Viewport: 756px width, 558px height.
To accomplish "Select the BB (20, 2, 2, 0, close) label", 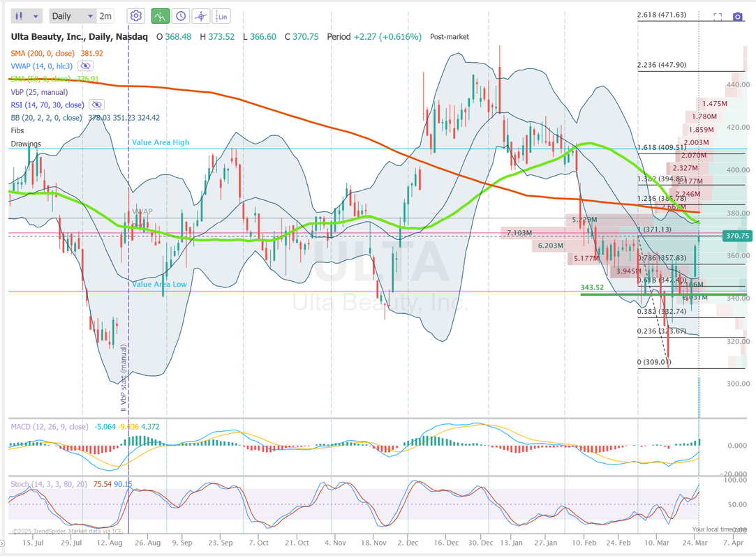I will tap(46, 118).
